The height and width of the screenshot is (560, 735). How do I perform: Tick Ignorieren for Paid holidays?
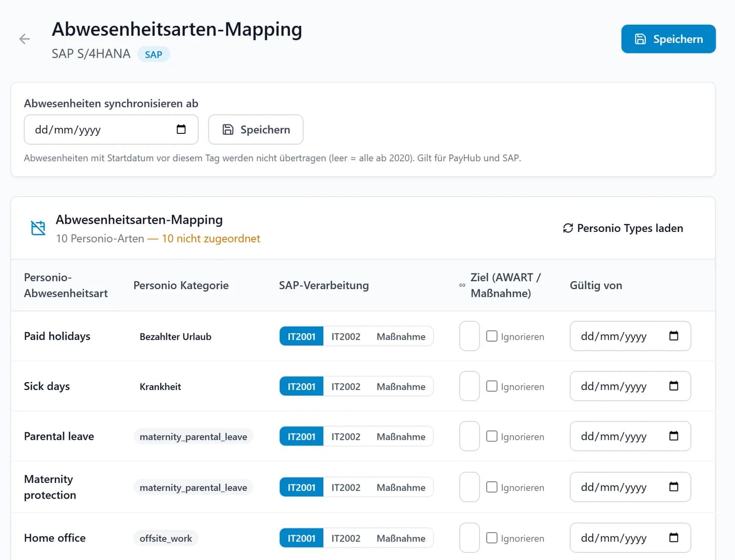point(492,336)
